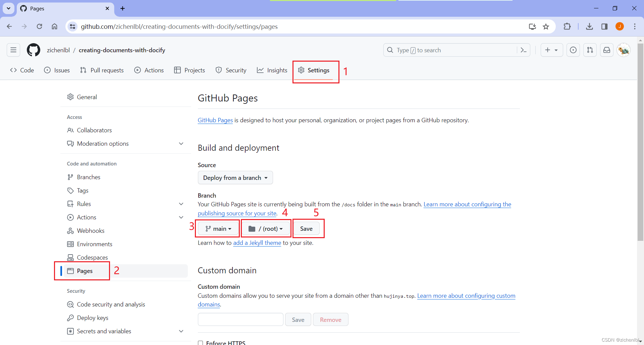The width and height of the screenshot is (644, 345).
Task: View site information icon in address bar
Action: (72, 26)
